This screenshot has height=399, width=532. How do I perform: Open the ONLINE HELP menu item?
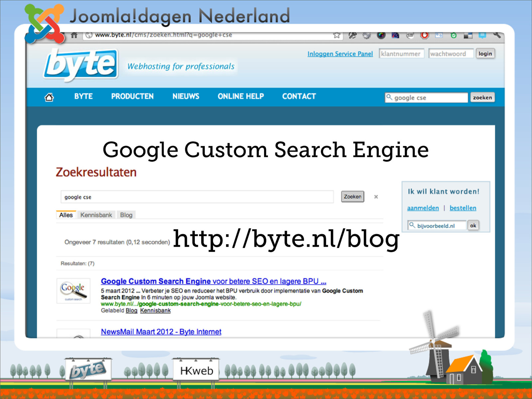(x=241, y=96)
